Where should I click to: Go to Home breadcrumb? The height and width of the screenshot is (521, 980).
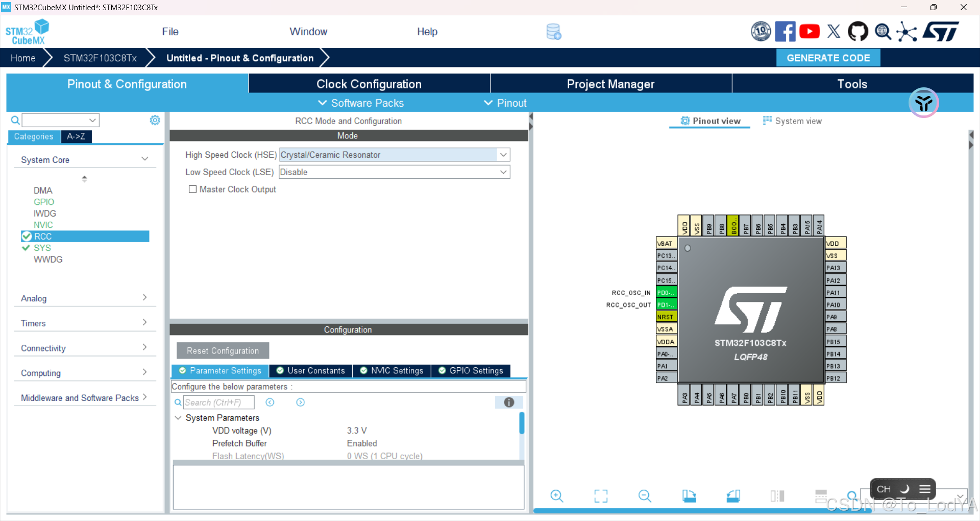(x=23, y=58)
